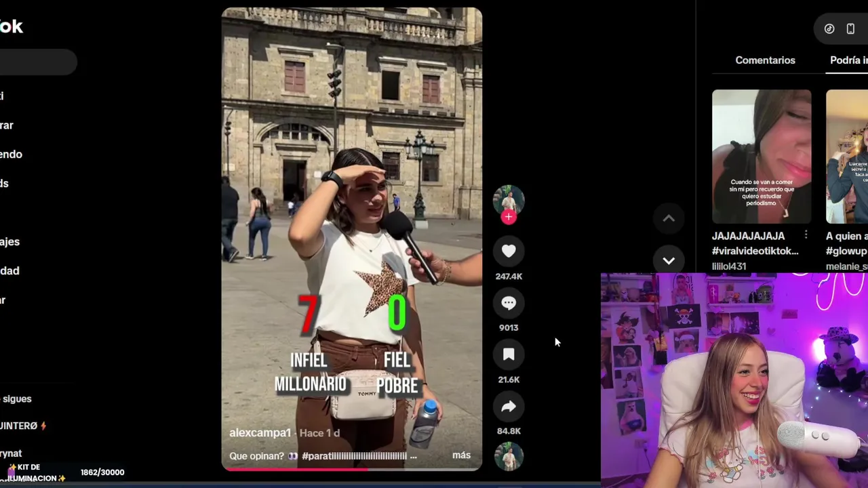Screen dimensions: 868x488
Task: Share the video with the arrow icon
Action: tap(509, 406)
